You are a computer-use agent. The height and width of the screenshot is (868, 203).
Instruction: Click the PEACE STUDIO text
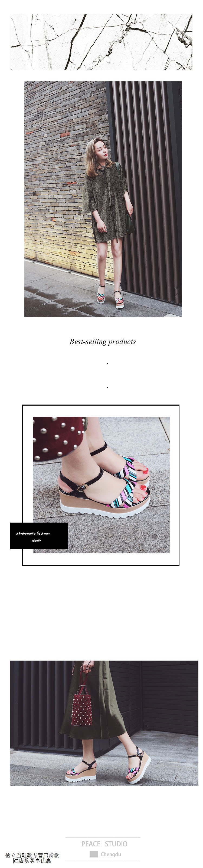point(104,844)
